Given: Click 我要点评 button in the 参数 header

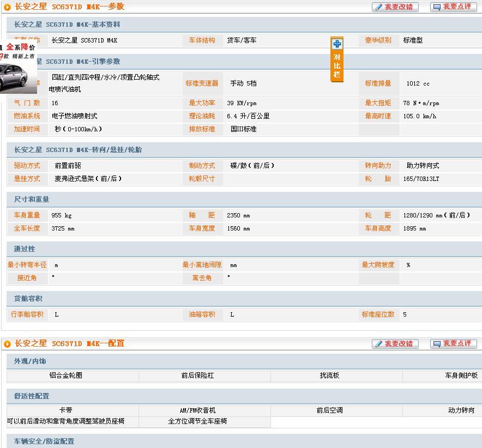Looking at the screenshot, I should coord(453,7).
